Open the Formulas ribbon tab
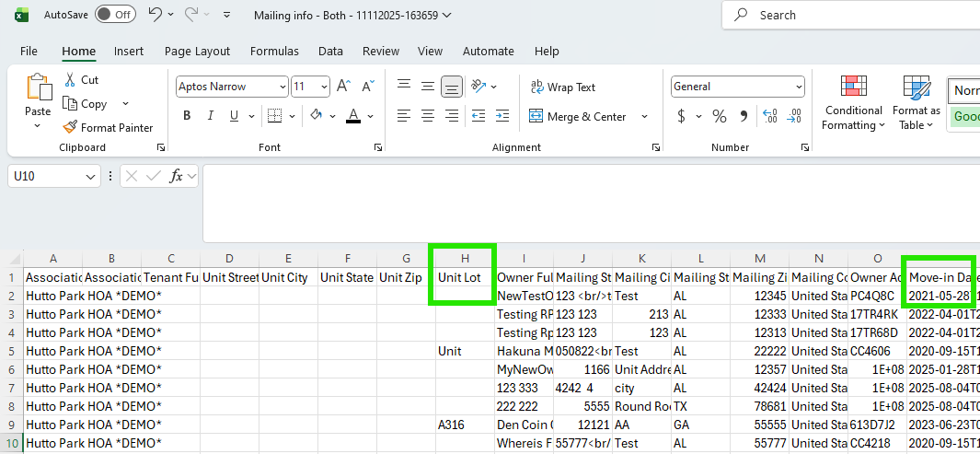Image resolution: width=980 pixels, height=454 pixels. tap(274, 52)
